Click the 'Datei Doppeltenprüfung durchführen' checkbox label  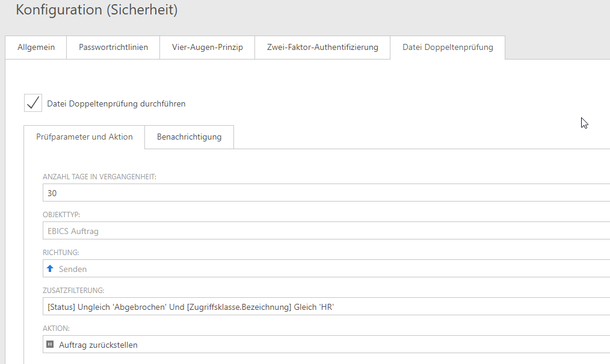(116, 103)
